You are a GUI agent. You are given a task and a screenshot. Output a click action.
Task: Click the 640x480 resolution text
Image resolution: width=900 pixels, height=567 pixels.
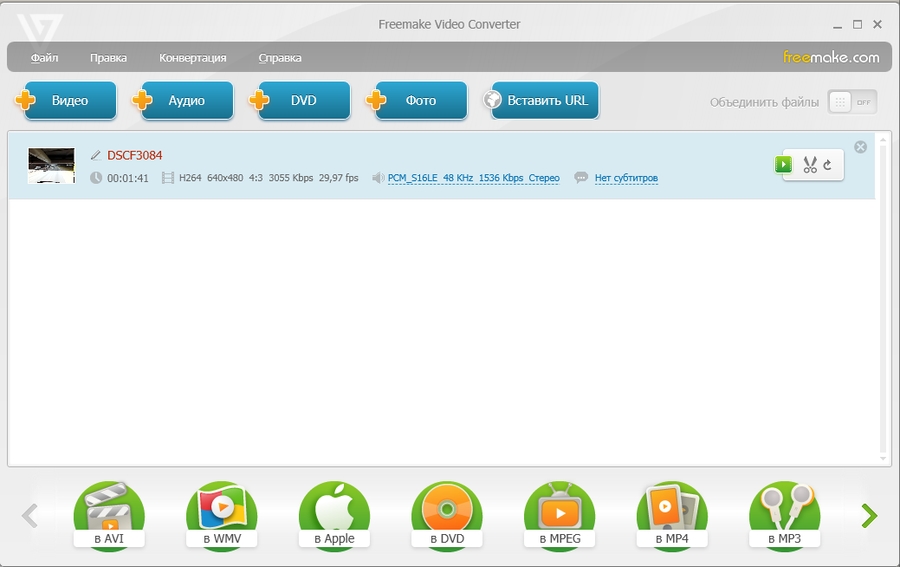(225, 178)
